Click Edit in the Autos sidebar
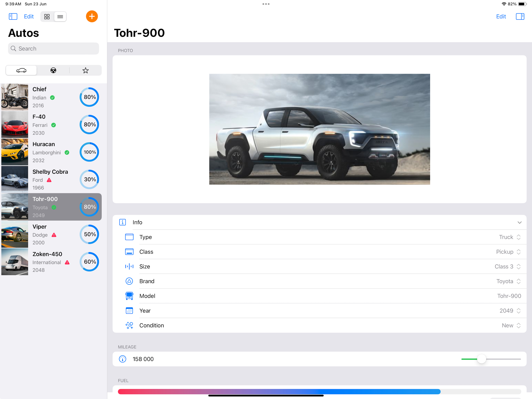 (29, 16)
